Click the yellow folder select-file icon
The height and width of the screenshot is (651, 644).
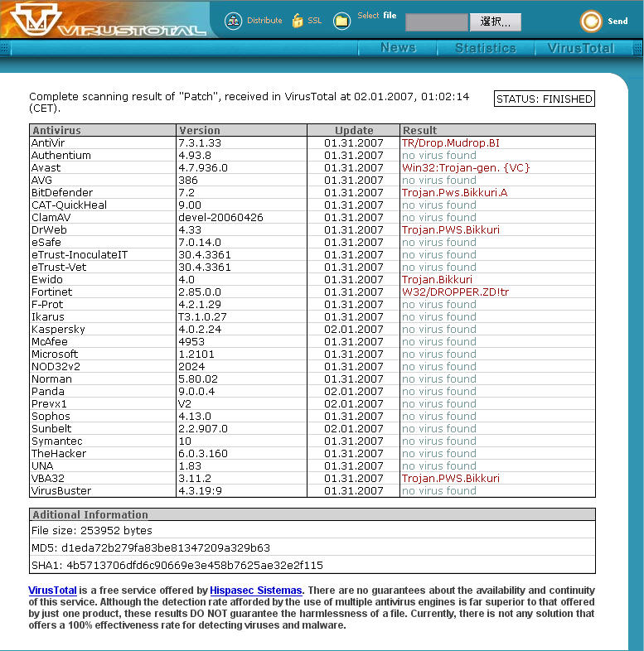pyautogui.click(x=341, y=21)
